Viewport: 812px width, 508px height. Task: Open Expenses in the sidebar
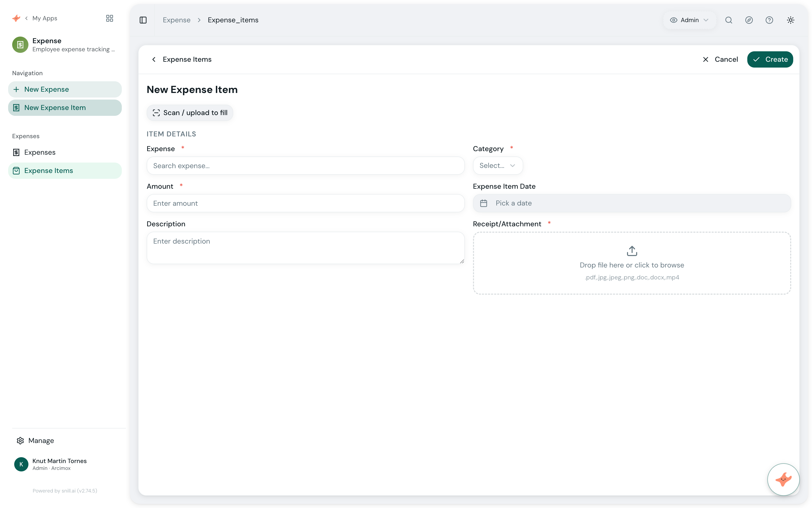65,152
